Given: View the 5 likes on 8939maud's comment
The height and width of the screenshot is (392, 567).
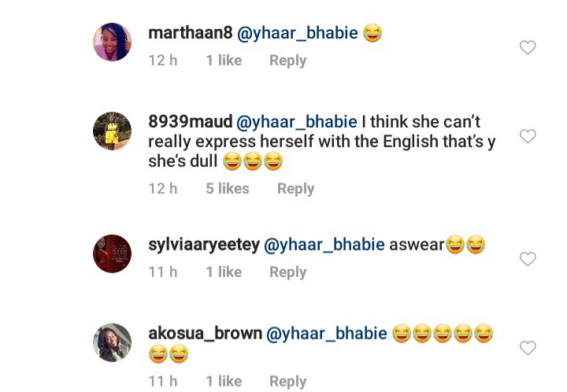Looking at the screenshot, I should click(x=228, y=189).
